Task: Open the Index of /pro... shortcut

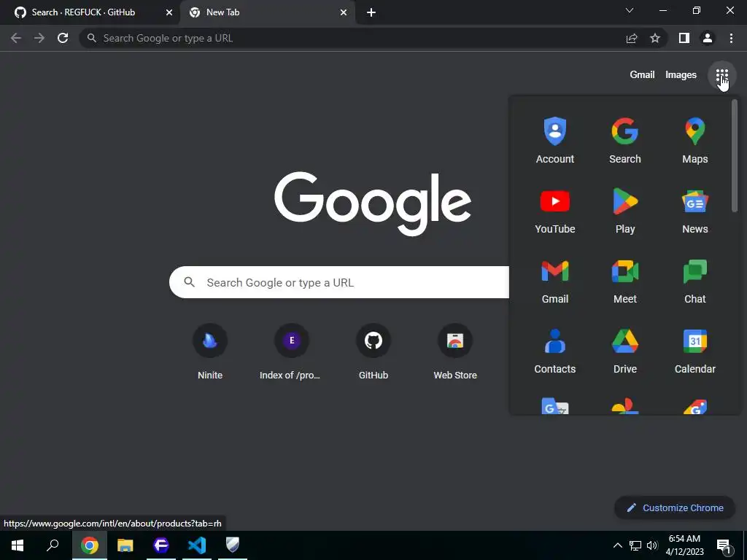Action: click(x=292, y=351)
